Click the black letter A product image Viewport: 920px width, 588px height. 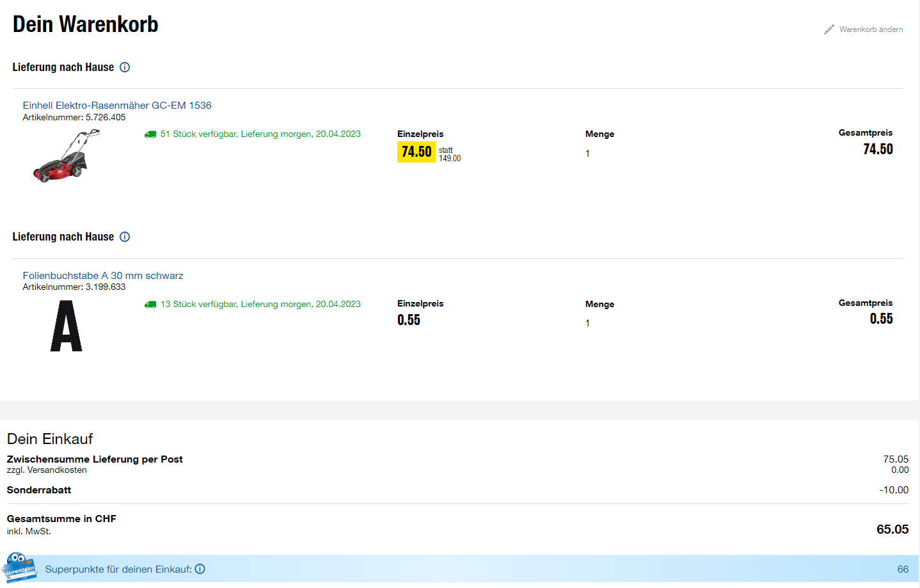[x=67, y=326]
